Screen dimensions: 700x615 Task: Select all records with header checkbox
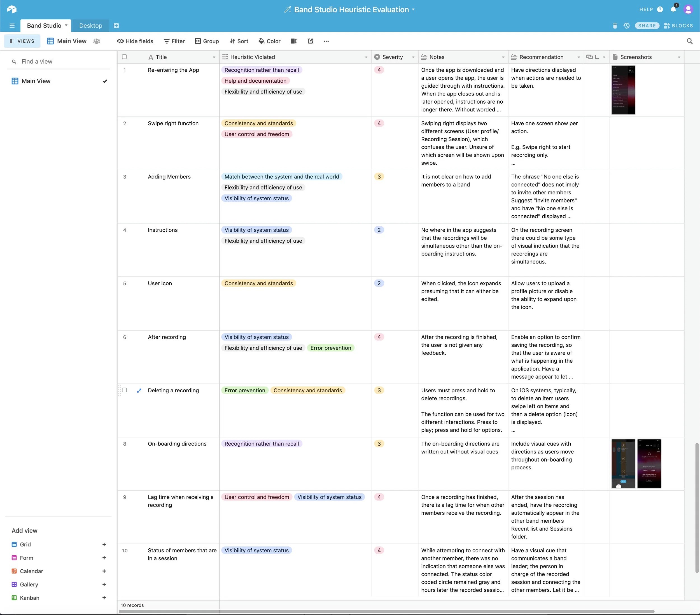tap(124, 57)
